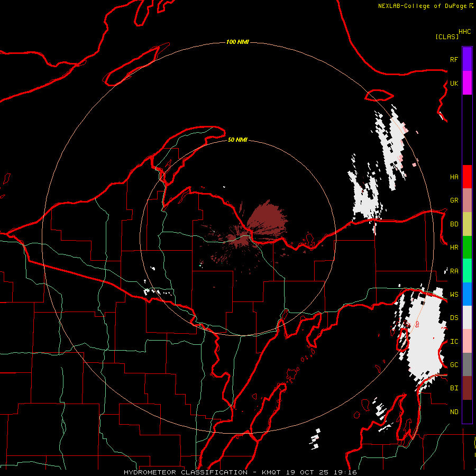The height and width of the screenshot is (476, 476).
Task: Click the BI legend label
Action: click(x=454, y=388)
